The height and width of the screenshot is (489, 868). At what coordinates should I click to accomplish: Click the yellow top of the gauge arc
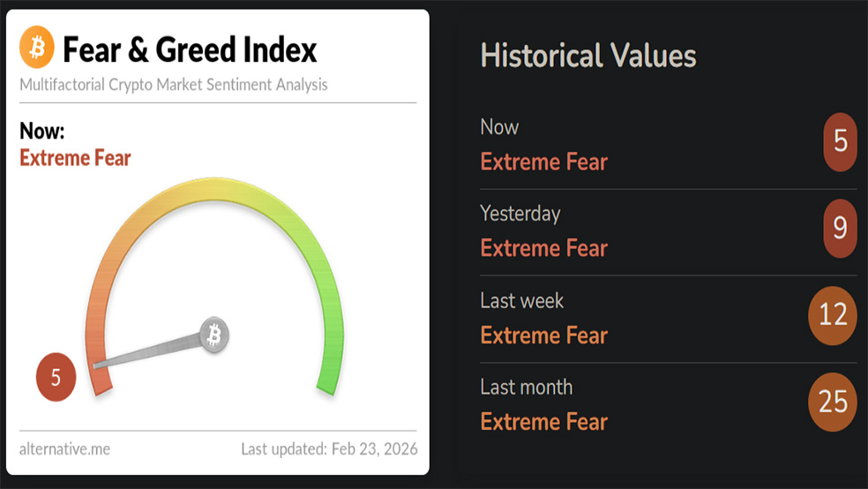(212, 188)
